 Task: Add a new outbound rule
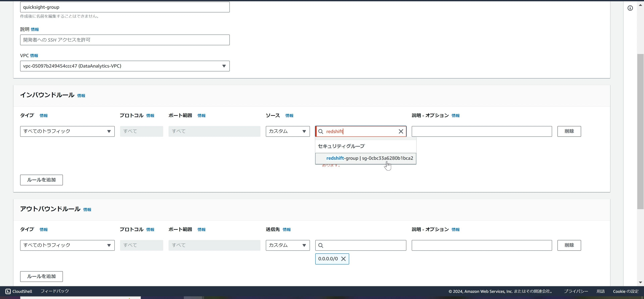tap(41, 276)
